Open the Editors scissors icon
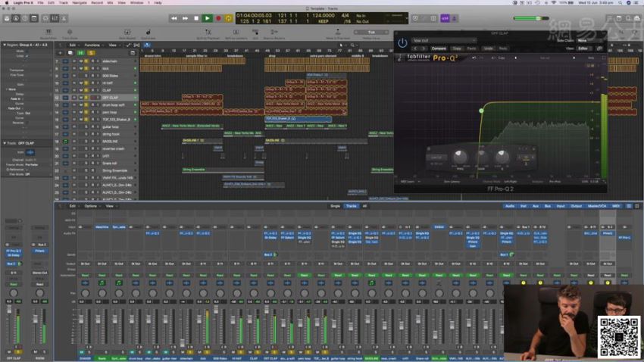 (64, 18)
